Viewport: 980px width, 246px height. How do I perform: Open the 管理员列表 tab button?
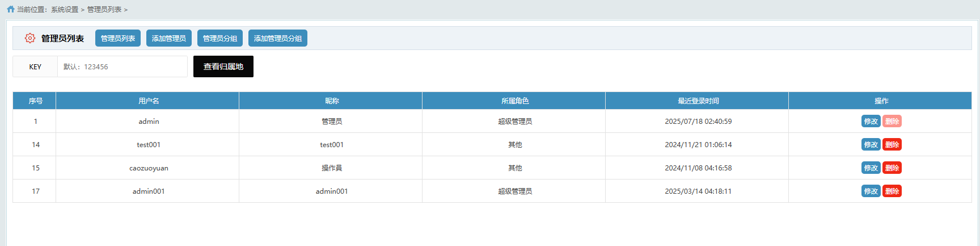coord(118,38)
